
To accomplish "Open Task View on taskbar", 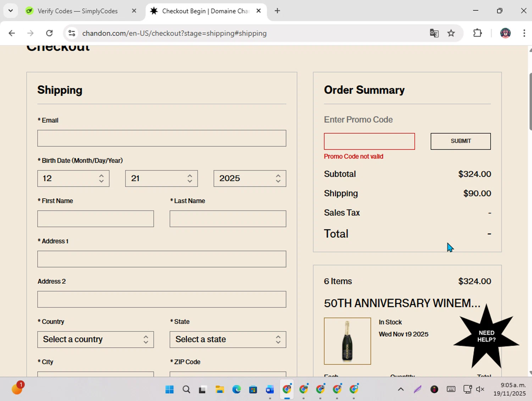I will pyautogui.click(x=203, y=389).
